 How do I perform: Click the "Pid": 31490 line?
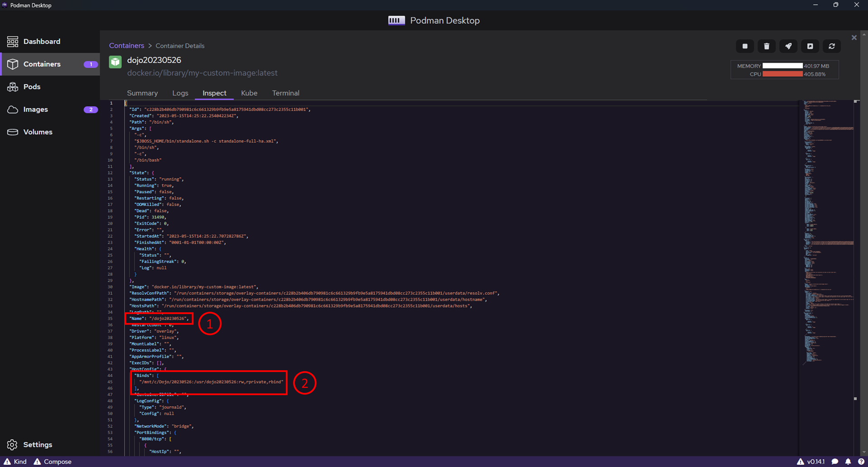coord(150,217)
